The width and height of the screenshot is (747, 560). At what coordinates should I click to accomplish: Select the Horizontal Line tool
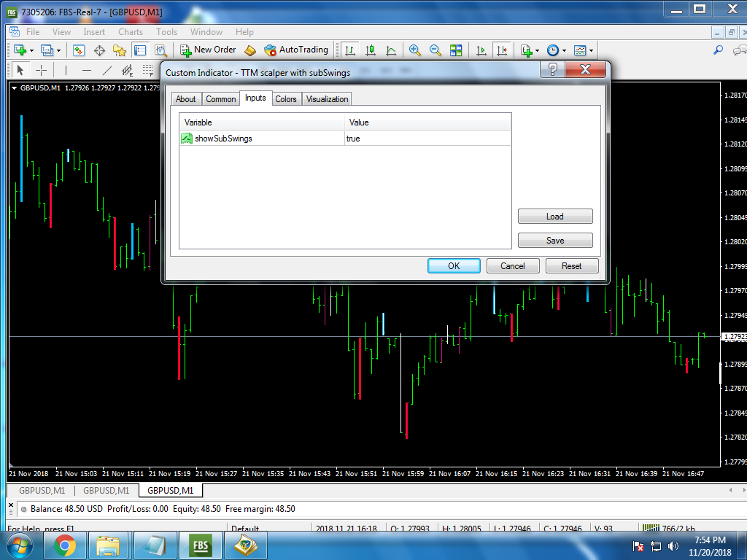(87, 71)
